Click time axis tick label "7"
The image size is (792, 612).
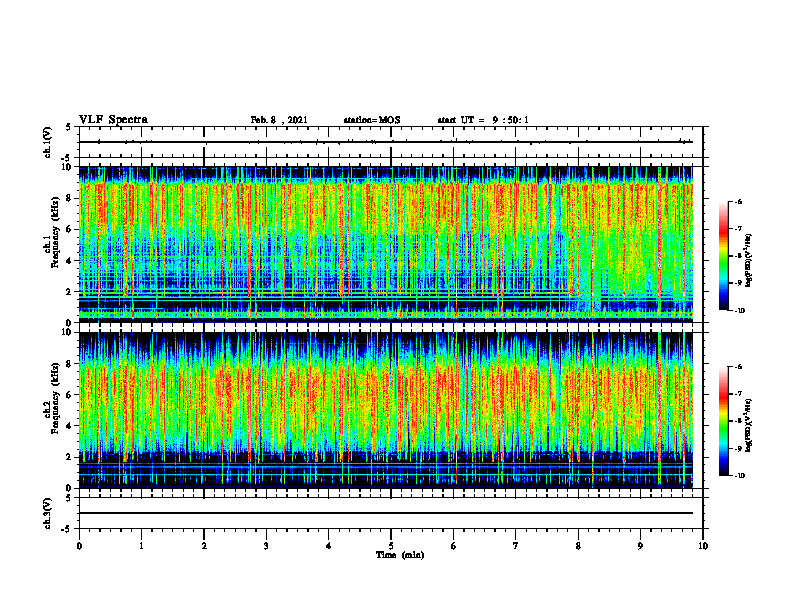coord(516,546)
